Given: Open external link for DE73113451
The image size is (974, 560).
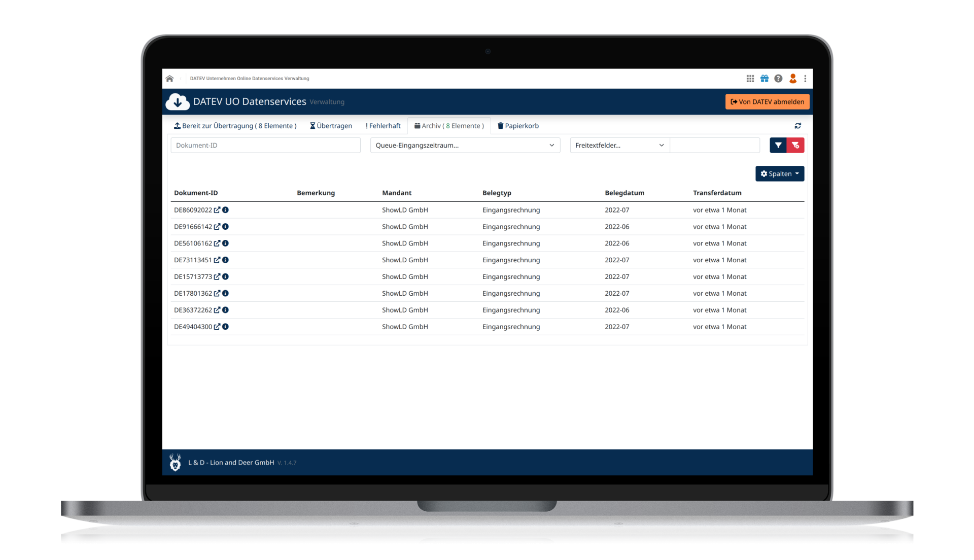Looking at the screenshot, I should click(x=217, y=260).
